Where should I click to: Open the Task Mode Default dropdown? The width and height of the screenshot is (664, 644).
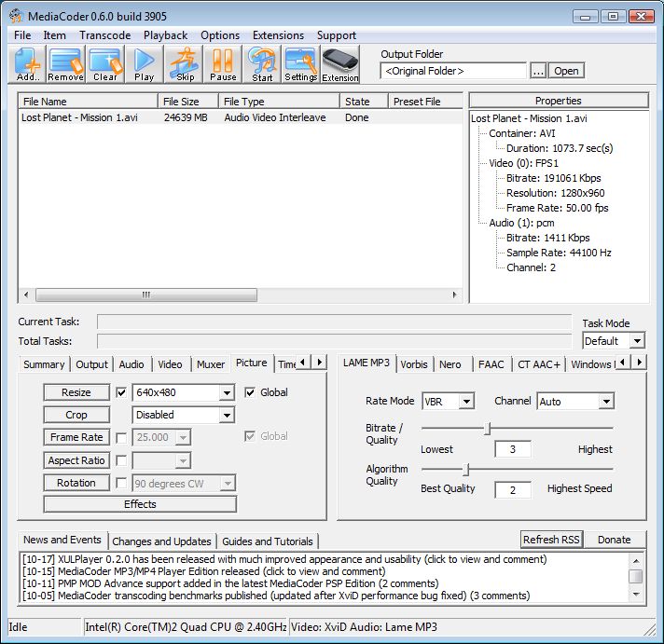(x=637, y=340)
